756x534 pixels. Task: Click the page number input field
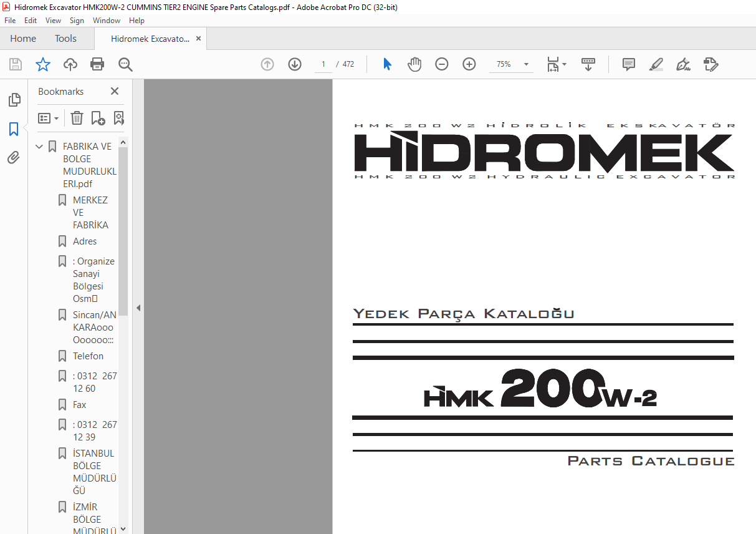click(323, 64)
